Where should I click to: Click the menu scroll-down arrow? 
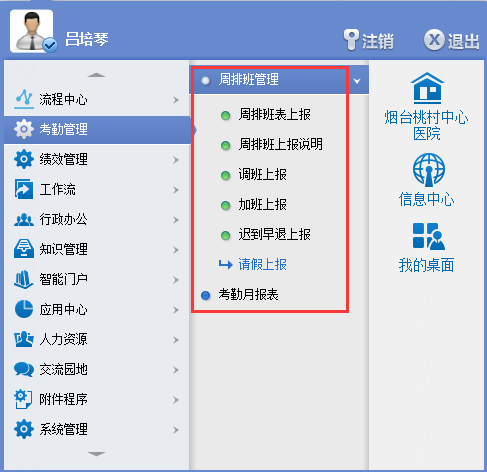click(96, 454)
